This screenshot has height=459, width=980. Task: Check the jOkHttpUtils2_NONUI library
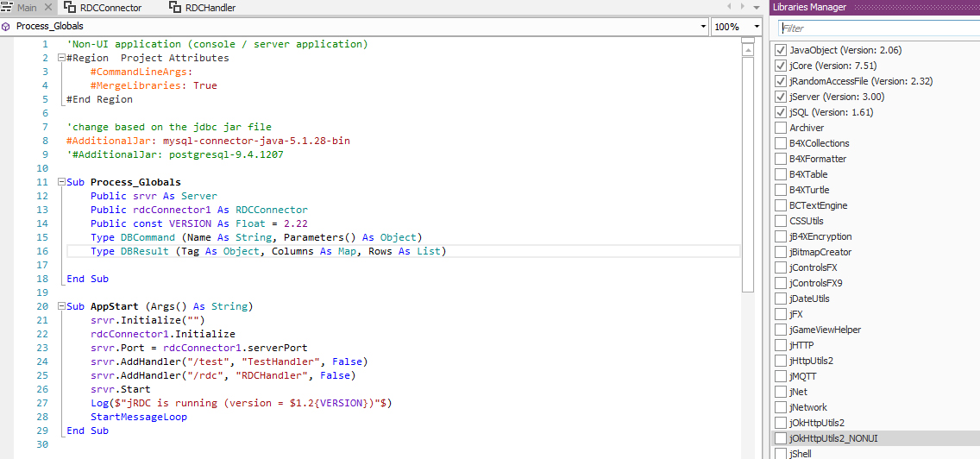[780, 438]
